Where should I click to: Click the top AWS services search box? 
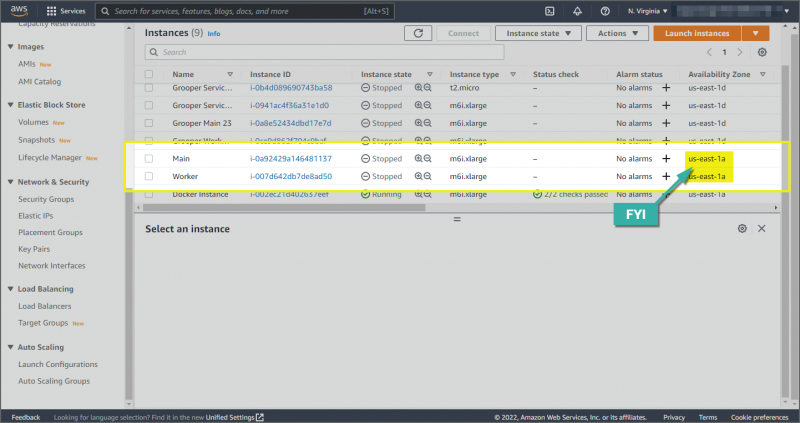pos(244,11)
